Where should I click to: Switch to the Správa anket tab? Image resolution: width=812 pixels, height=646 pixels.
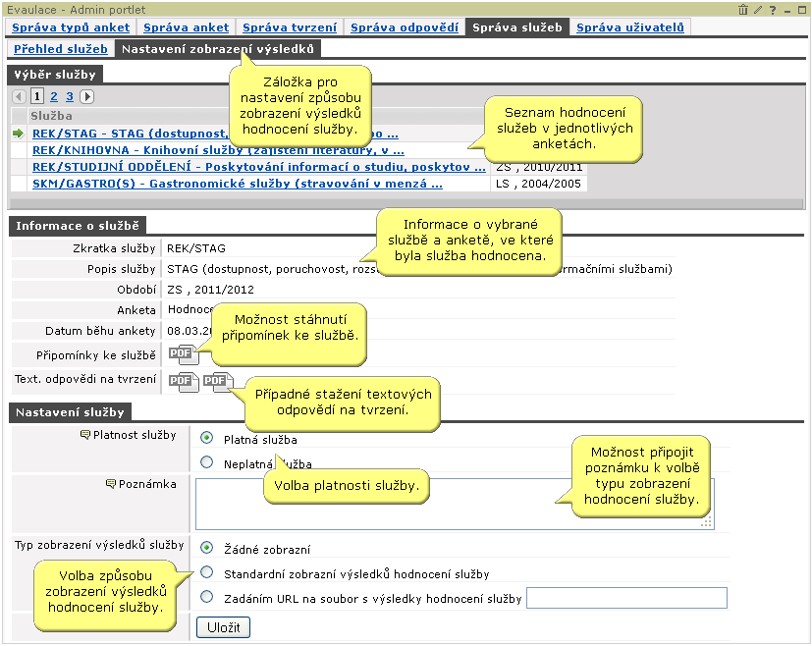point(186,27)
